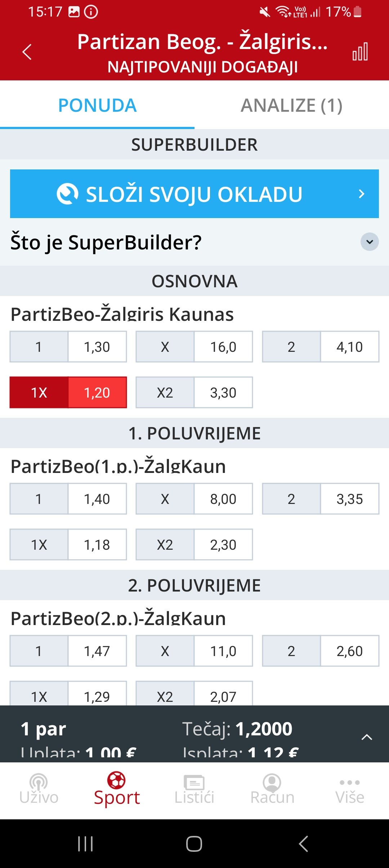Viewport: 389px width, 868px height.
Task: Select draw X odds 16,0
Action: click(194, 347)
